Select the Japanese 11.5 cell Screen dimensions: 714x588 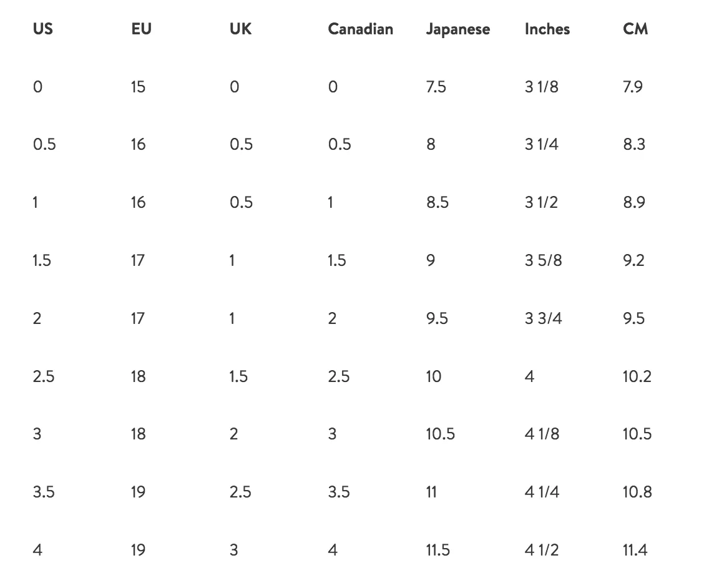[438, 550]
